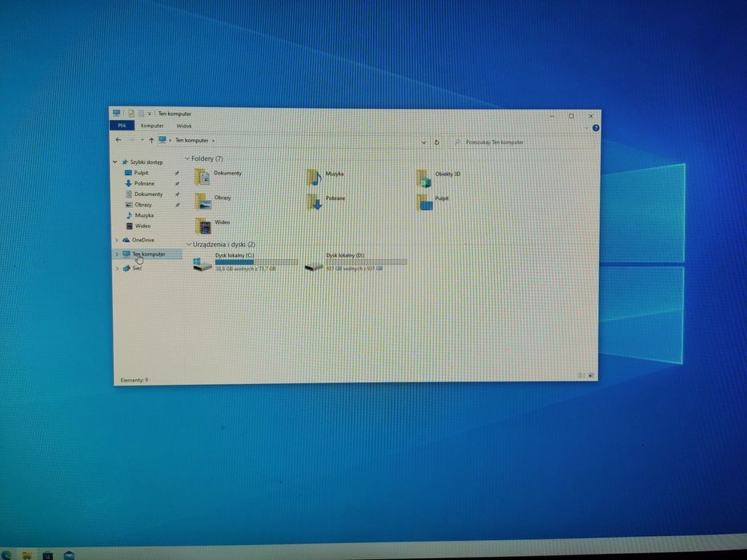Select Dokumenty in Szybki dostęp
This screenshot has height=560, width=747.
click(148, 194)
